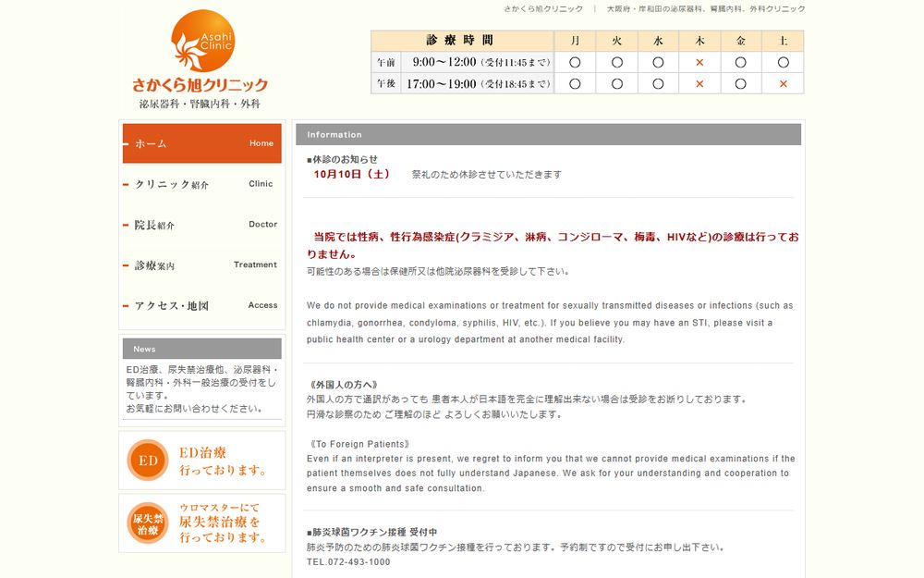Open the クリニック紹介 Clinic menu item
Viewport: 924px width, 578px height.
tap(202, 184)
